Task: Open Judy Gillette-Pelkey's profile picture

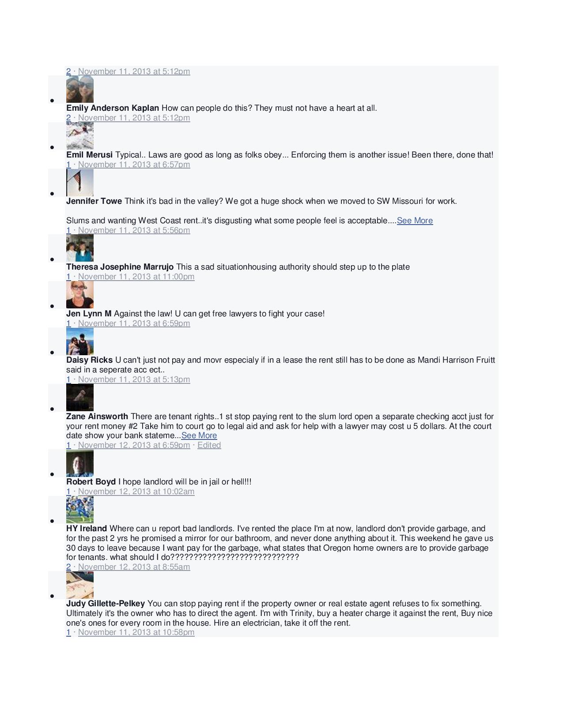Action: [x=80, y=585]
